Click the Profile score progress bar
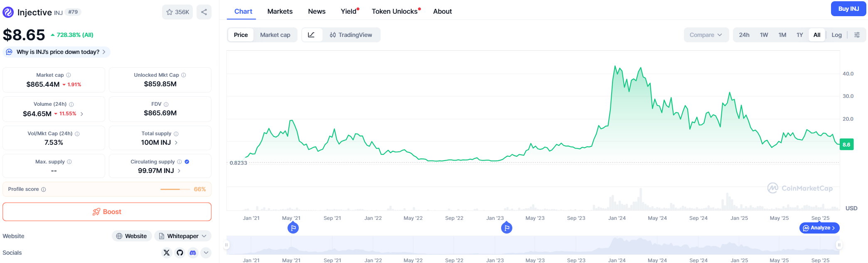 175,189
